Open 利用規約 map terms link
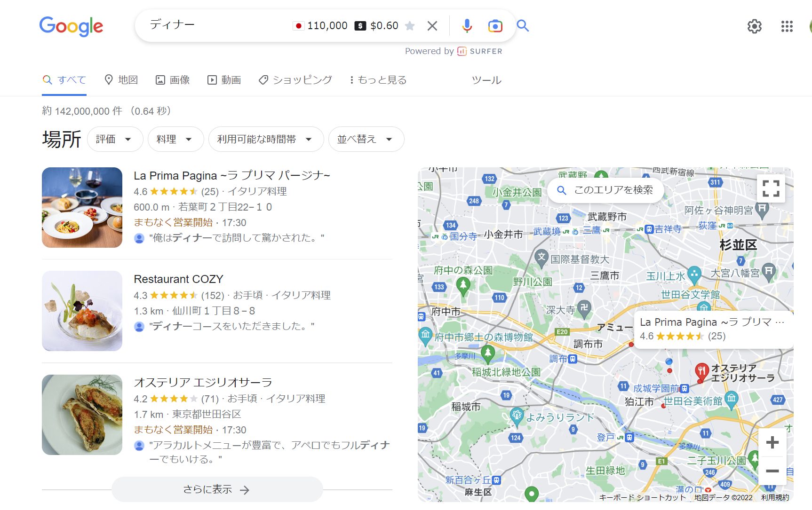The height and width of the screenshot is (510, 812). [x=775, y=497]
